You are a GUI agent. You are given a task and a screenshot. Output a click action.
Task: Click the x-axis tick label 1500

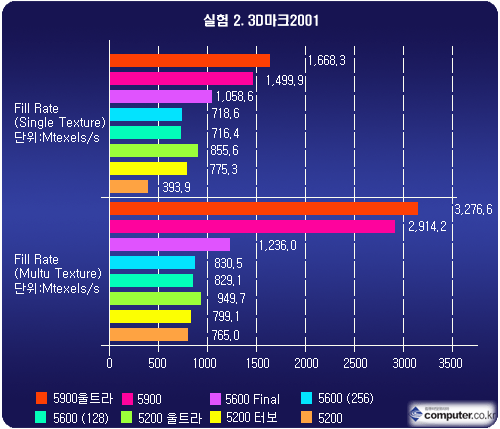258,363
